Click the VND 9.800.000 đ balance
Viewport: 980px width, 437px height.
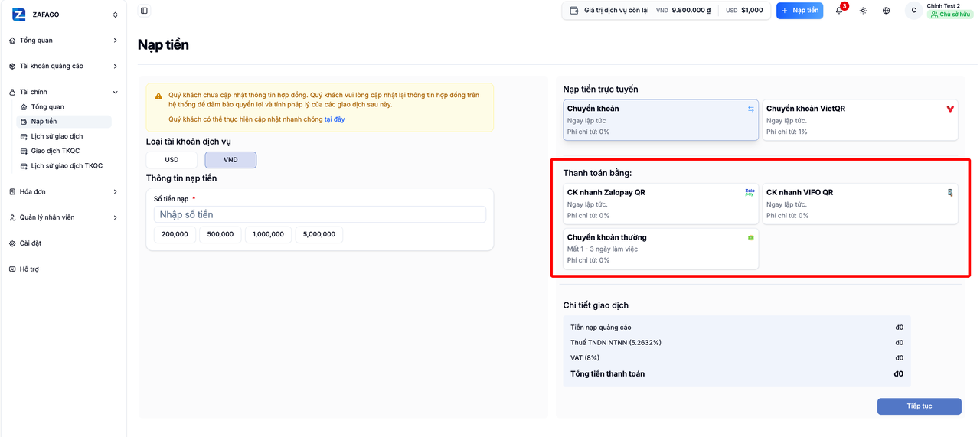(684, 11)
